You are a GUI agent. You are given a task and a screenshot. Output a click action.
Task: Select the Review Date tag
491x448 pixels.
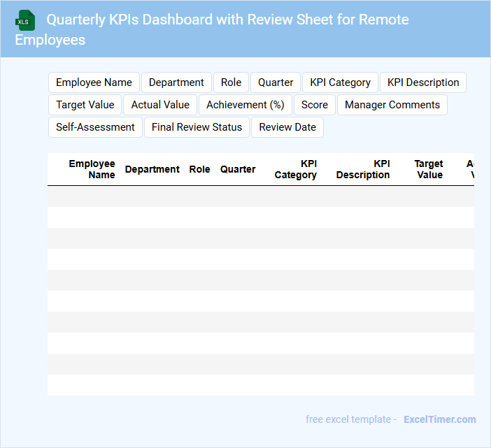pos(287,127)
